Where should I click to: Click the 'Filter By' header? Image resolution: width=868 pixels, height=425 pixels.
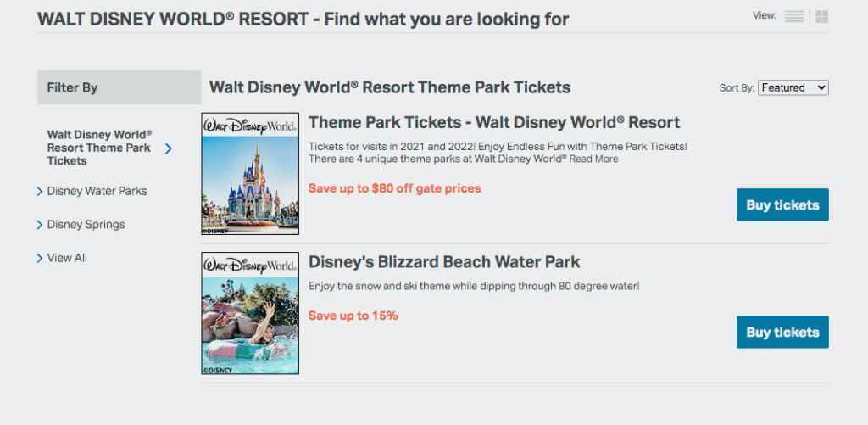coord(119,87)
